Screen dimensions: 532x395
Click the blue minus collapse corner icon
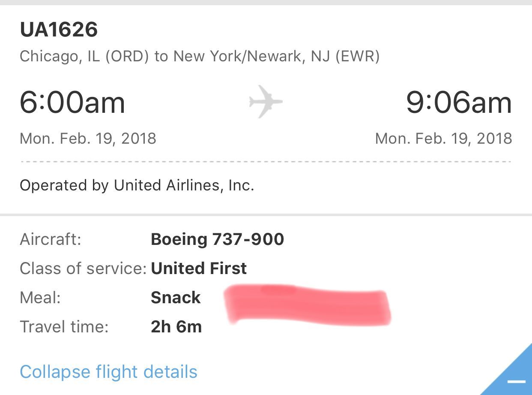pos(517,381)
